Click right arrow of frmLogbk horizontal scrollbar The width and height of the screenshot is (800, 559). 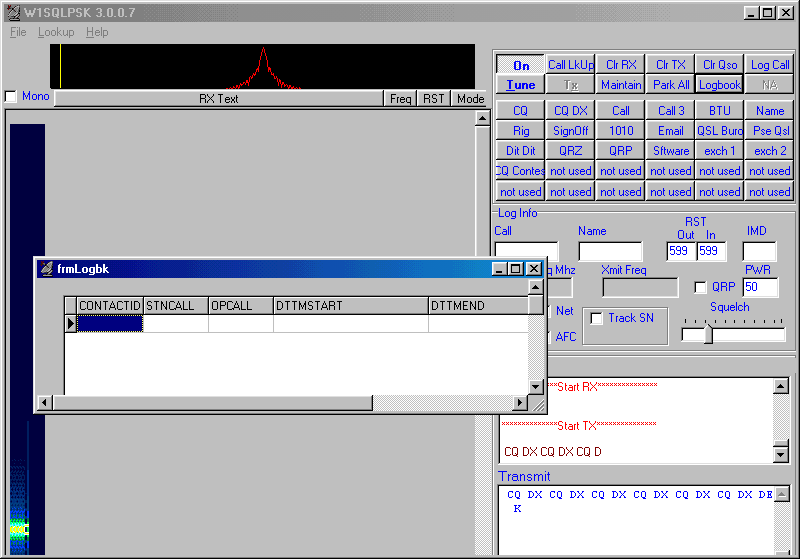pyautogui.click(x=519, y=402)
